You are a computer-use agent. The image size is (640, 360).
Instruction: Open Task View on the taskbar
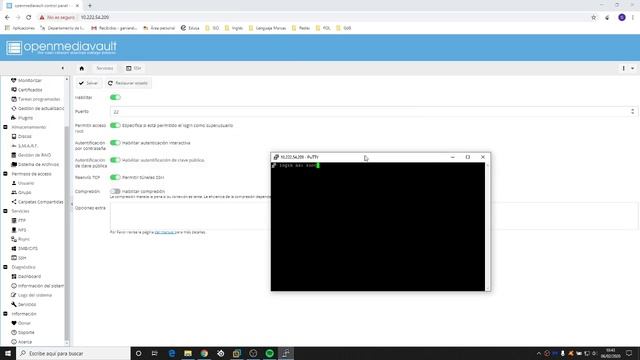155,353
